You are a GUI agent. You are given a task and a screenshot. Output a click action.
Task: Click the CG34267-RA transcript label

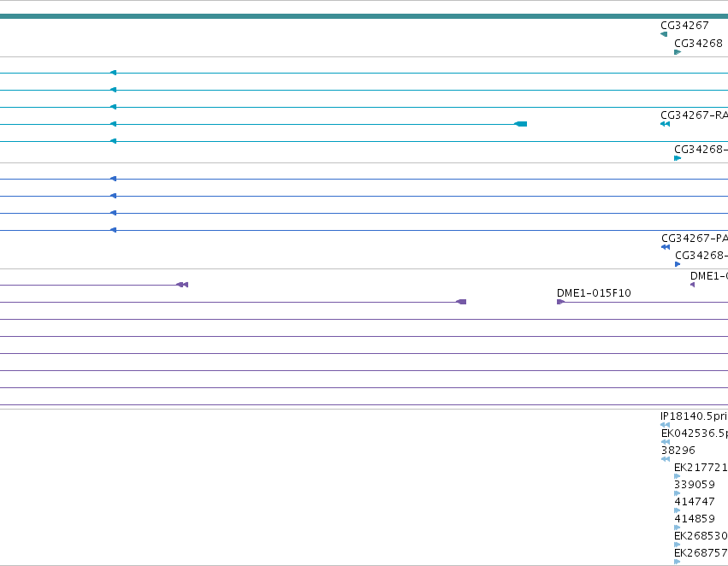(694, 115)
